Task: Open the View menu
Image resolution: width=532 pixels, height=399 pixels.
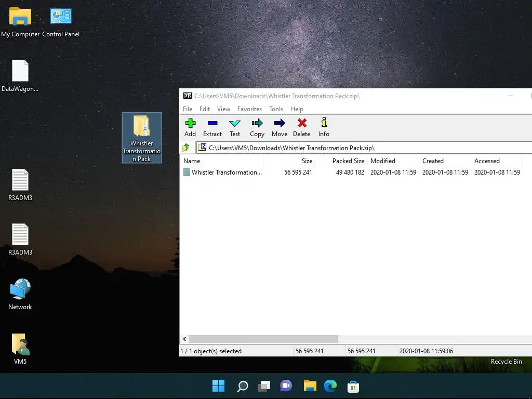Action: click(223, 109)
